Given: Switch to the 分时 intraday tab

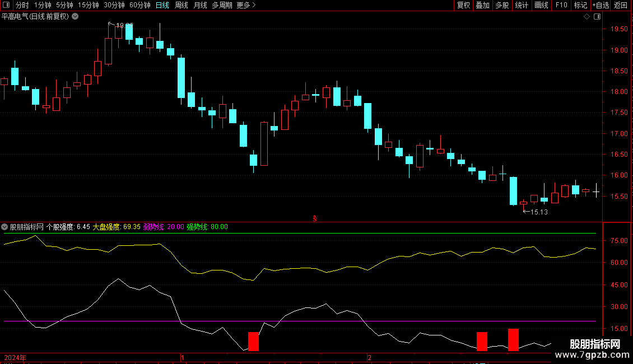Looking at the screenshot, I should 22,5.
